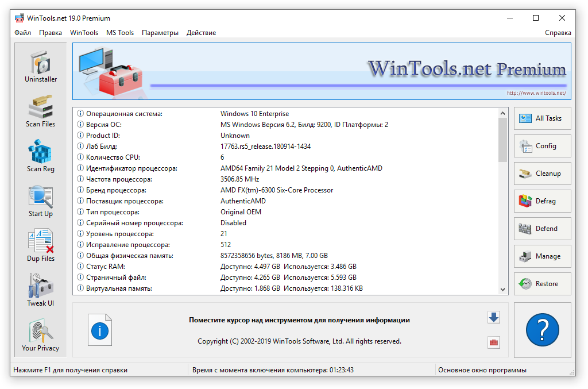Click the info list scrollbar thumb

coord(503,140)
